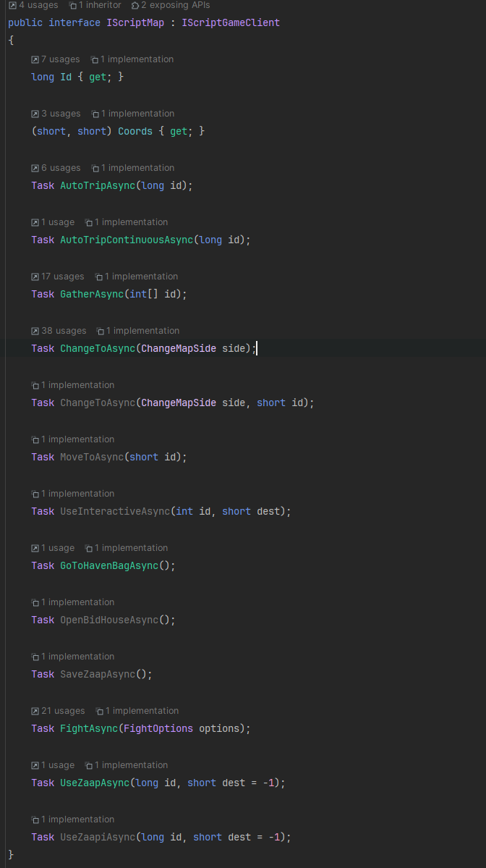Click '1 implementation' above ChangeToAsync with short id
This screenshot has width=486, height=868.
coord(77,384)
